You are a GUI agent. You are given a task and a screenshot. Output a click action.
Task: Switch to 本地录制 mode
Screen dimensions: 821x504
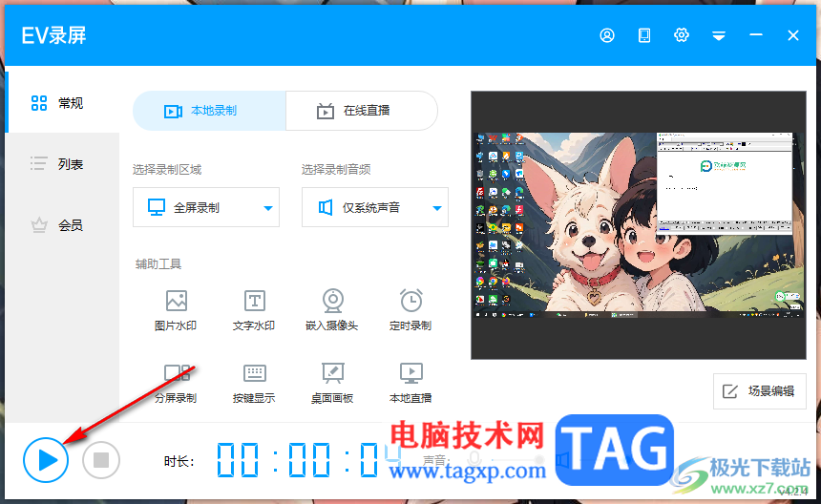click(x=209, y=111)
